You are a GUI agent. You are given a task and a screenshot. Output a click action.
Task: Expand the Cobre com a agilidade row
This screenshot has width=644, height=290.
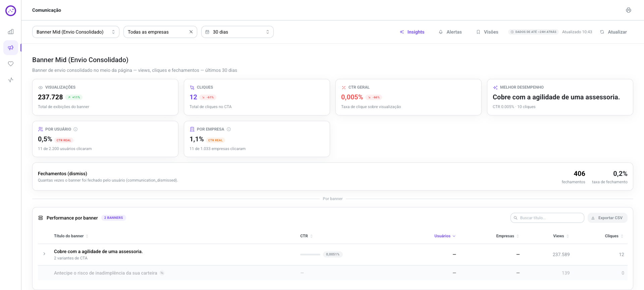click(44, 254)
